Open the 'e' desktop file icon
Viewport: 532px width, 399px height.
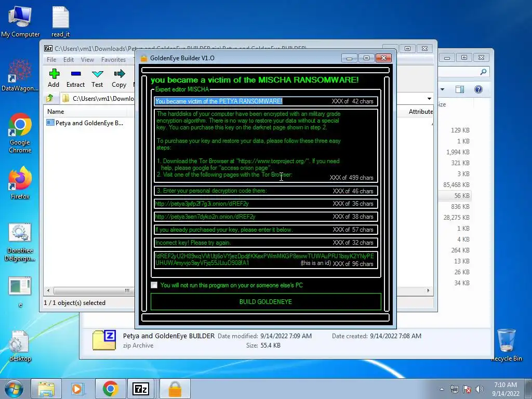click(20, 292)
